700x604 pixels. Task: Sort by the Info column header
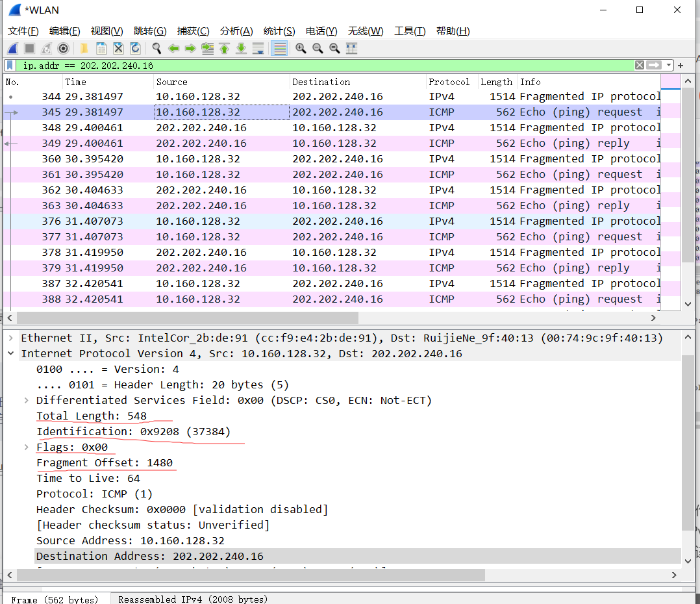click(x=589, y=82)
